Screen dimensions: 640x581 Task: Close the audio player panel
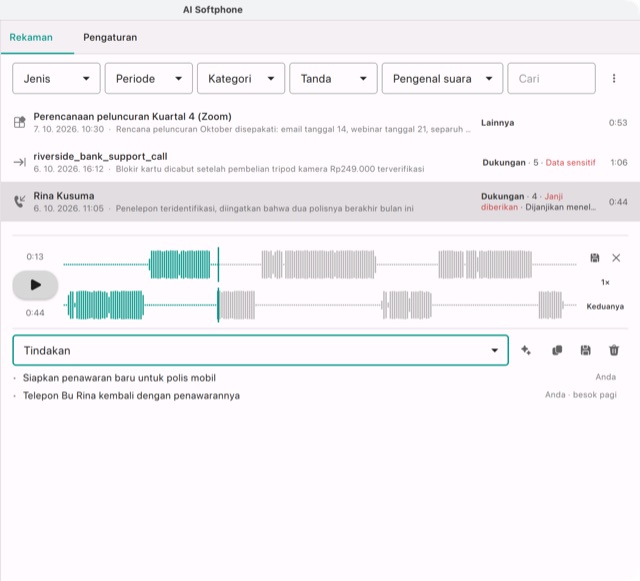click(616, 258)
